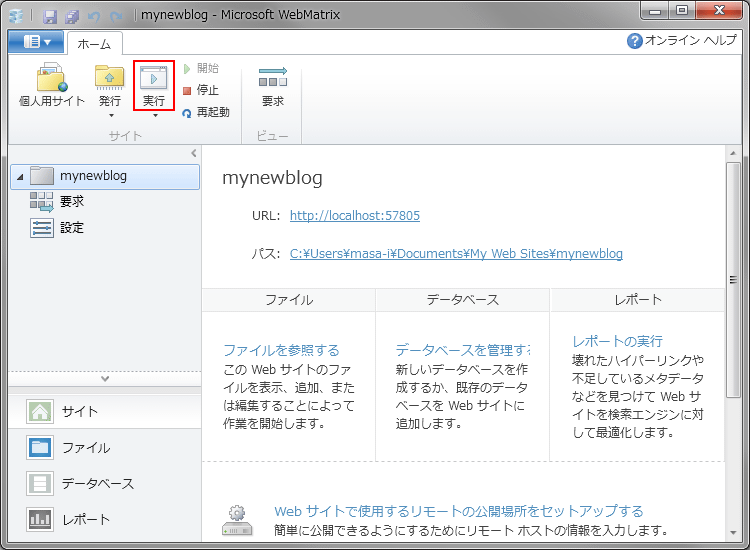Screen dimensions: 750x550
Task: Click the 要求 grid icon in tree
Action: (42, 202)
